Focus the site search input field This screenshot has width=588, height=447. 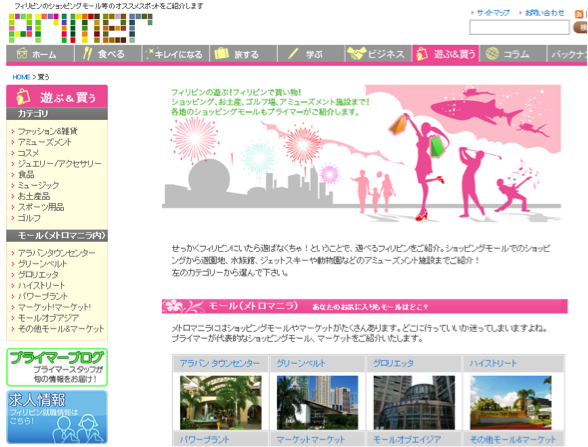519,27
